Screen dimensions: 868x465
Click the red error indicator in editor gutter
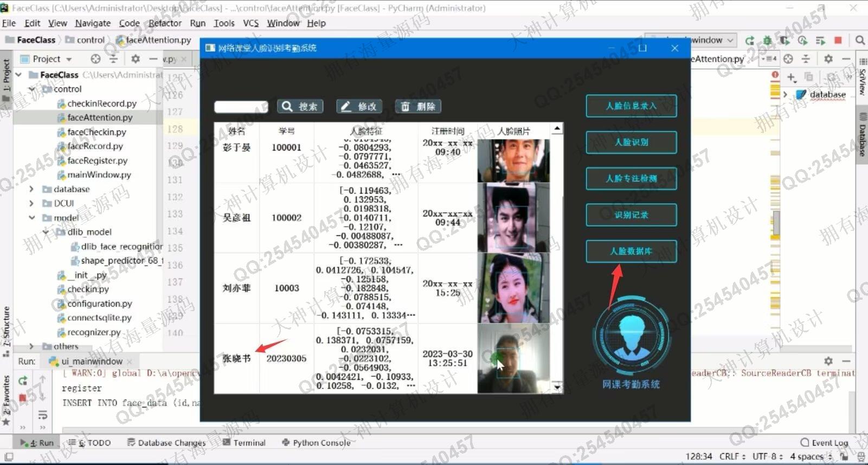775,74
